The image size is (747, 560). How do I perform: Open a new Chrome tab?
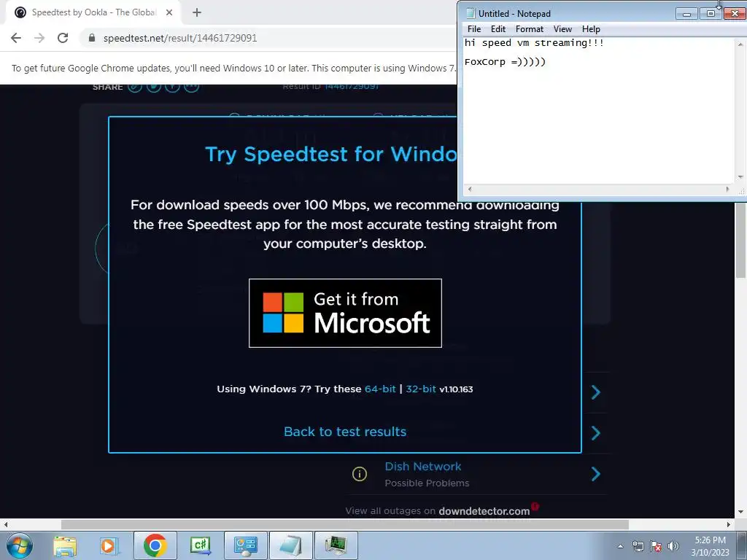(x=197, y=13)
